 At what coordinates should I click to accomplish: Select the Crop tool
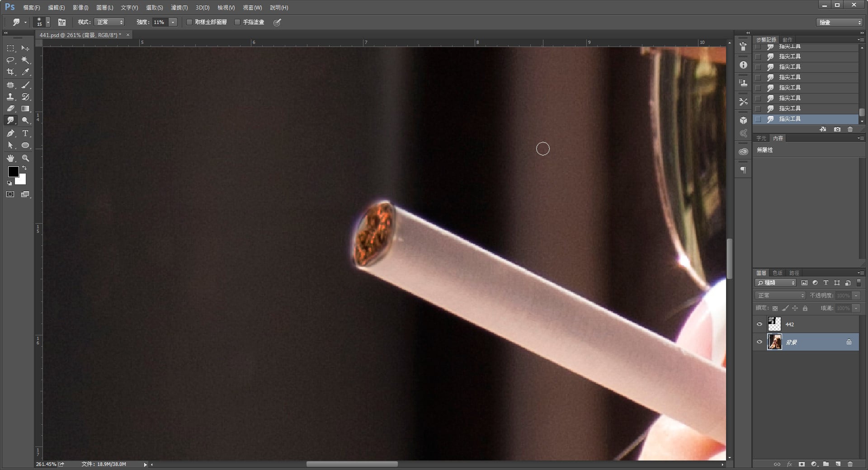10,72
